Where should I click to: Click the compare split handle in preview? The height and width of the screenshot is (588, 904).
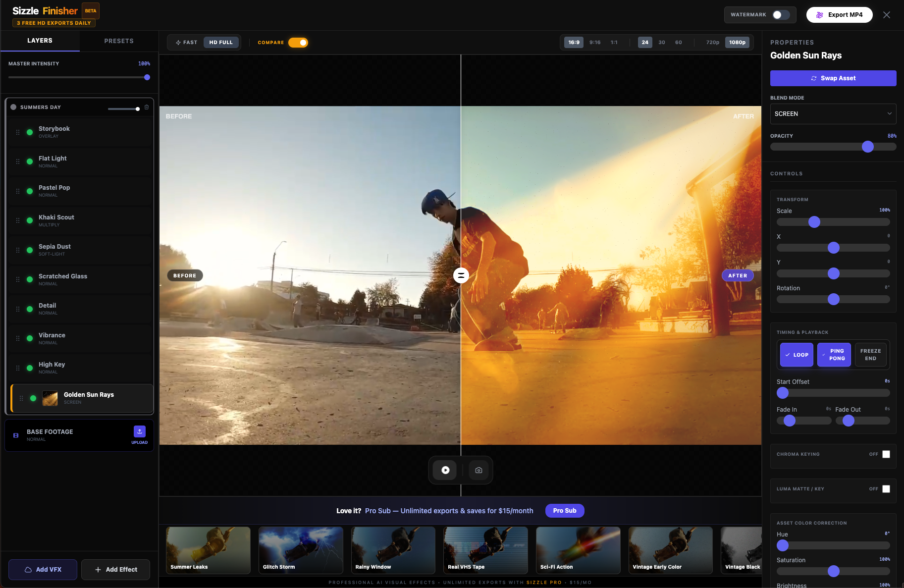tap(461, 275)
